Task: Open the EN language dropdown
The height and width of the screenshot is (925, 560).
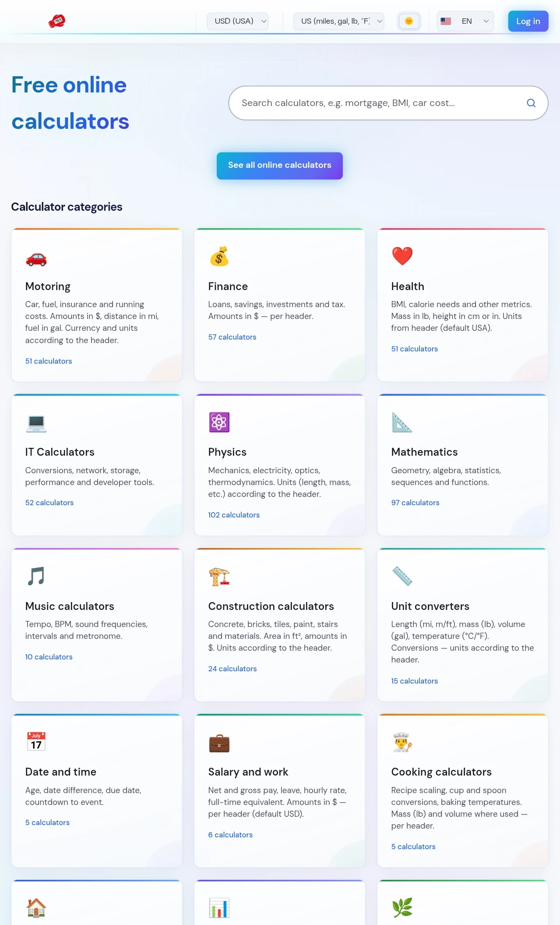Action: pyautogui.click(x=465, y=21)
